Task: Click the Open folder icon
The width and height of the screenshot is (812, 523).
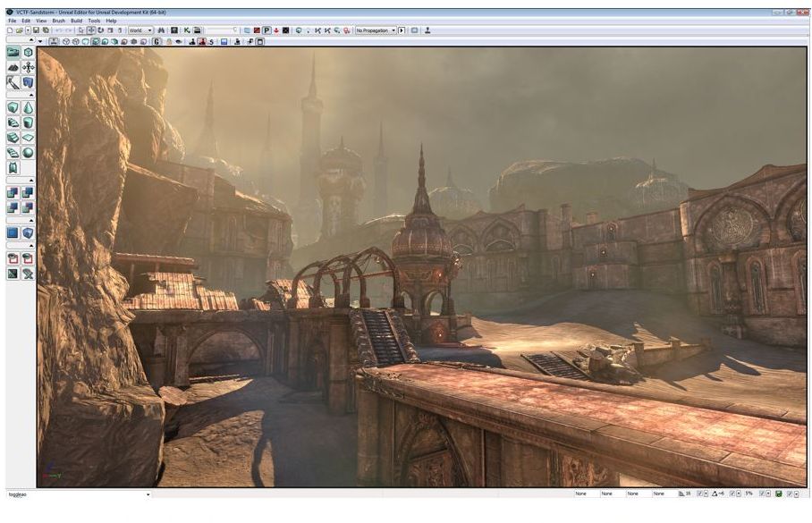Action: [x=19, y=30]
